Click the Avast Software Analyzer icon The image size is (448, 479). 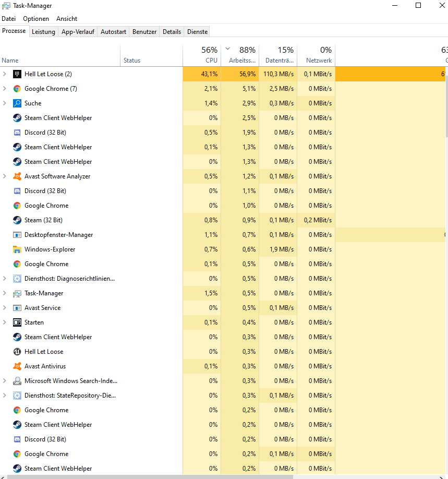[x=17, y=176]
